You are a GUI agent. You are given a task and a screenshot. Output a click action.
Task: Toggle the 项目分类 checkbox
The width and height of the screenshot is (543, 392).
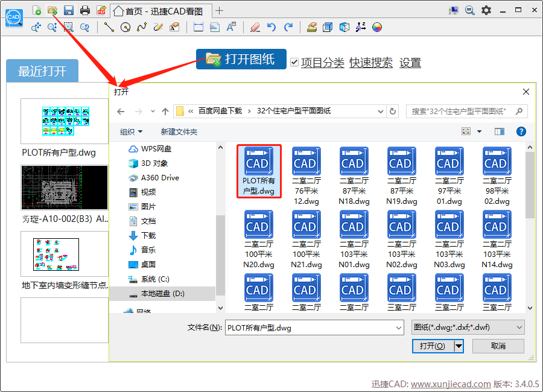coord(294,62)
